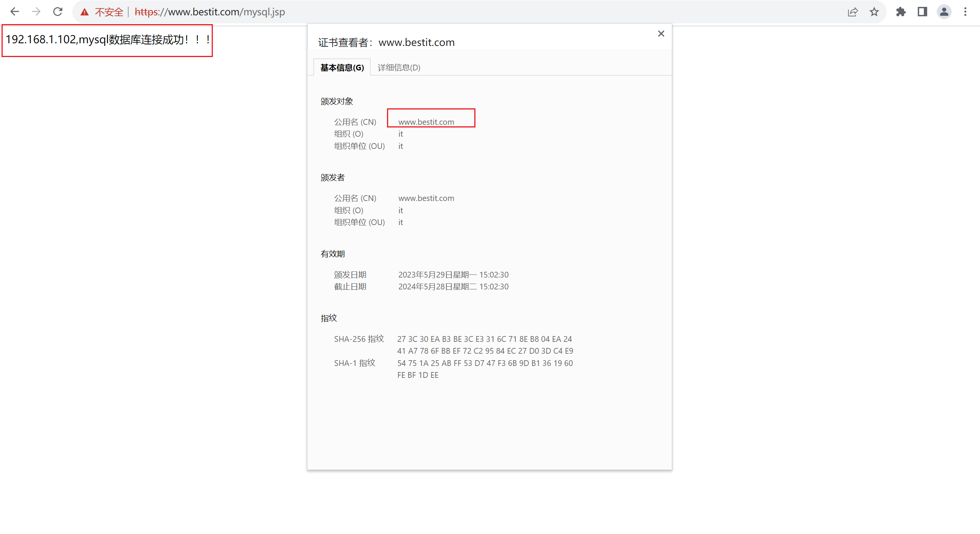The height and width of the screenshot is (534, 980).
Task: Click second line of SHA-256 fingerprint
Action: pos(485,351)
